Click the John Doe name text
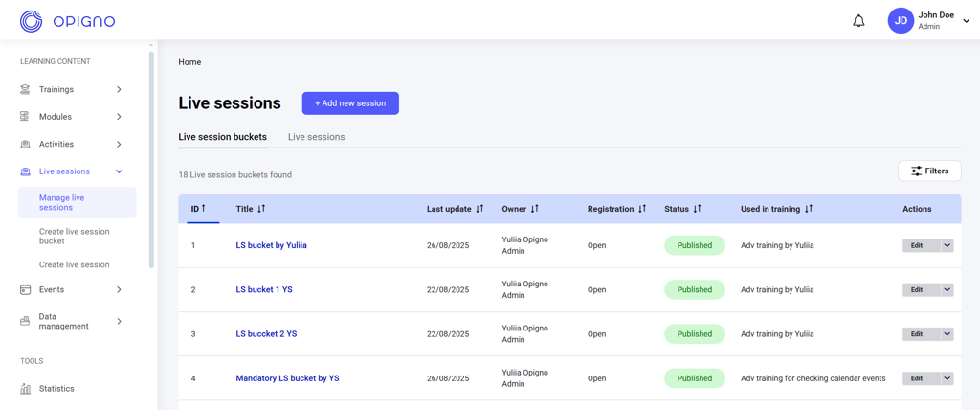The image size is (980, 410). click(936, 15)
